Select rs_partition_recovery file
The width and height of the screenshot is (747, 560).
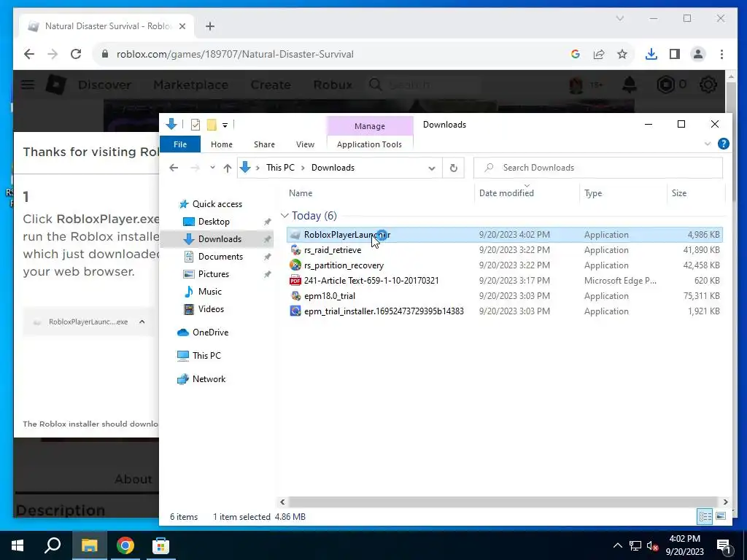tap(344, 265)
